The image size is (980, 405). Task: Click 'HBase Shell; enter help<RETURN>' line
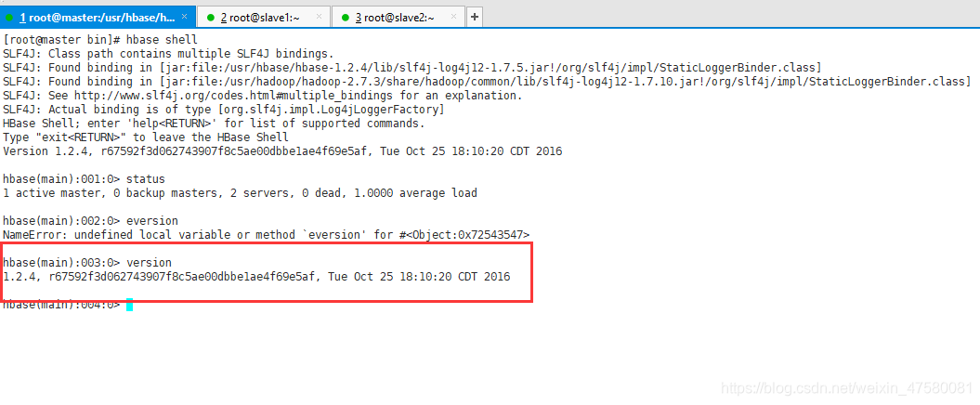(214, 124)
